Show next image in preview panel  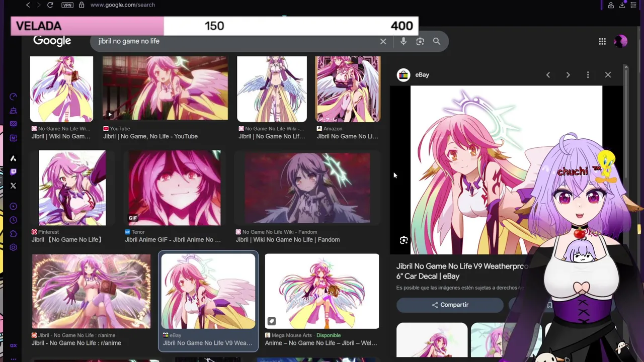click(568, 75)
